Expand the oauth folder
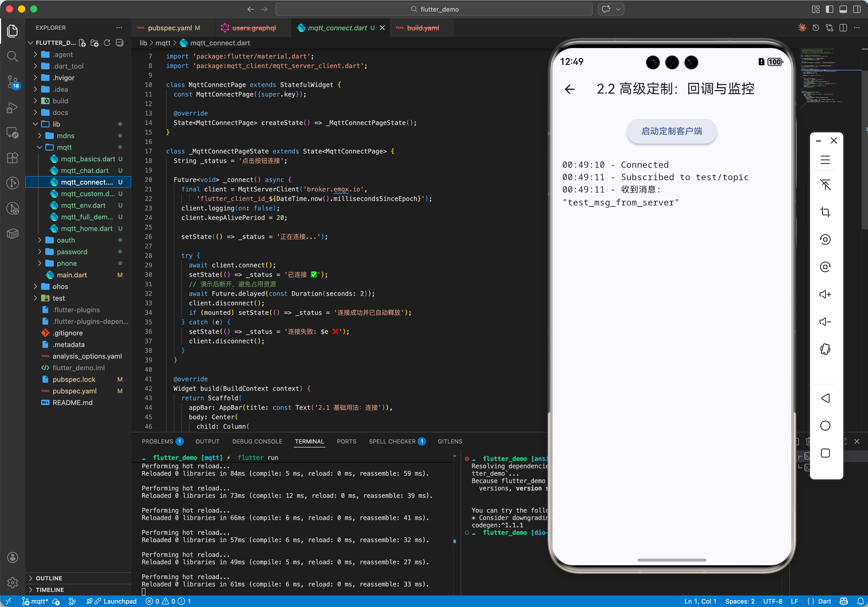The height and width of the screenshot is (607, 868). pyautogui.click(x=66, y=240)
